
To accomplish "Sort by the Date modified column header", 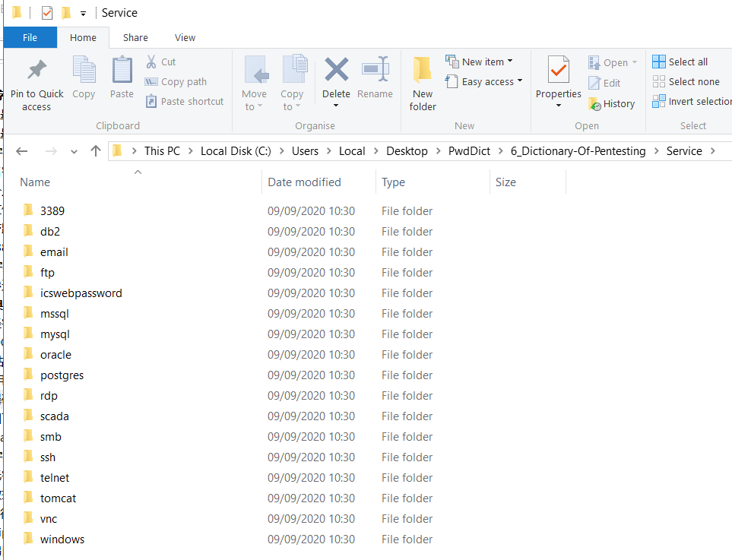I will [304, 182].
